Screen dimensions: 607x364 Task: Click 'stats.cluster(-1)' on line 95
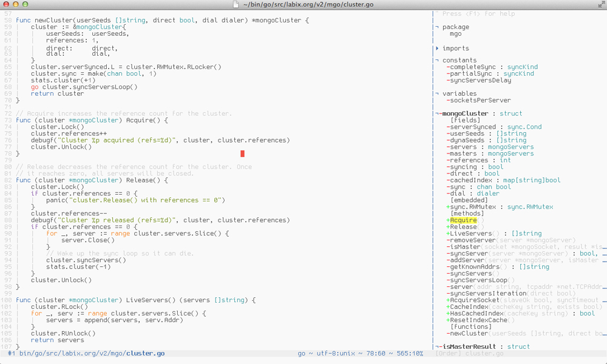point(78,267)
